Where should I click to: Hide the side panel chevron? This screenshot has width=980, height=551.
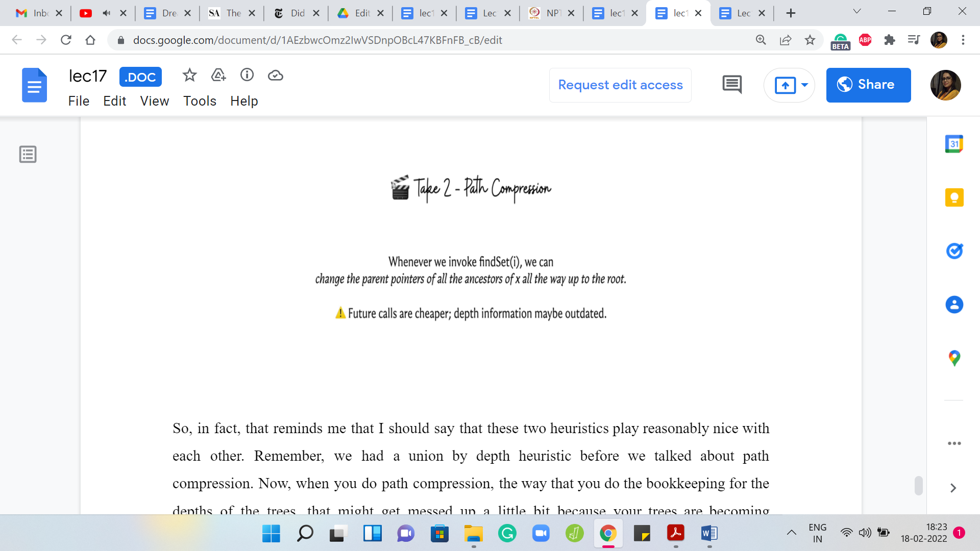[x=953, y=488]
